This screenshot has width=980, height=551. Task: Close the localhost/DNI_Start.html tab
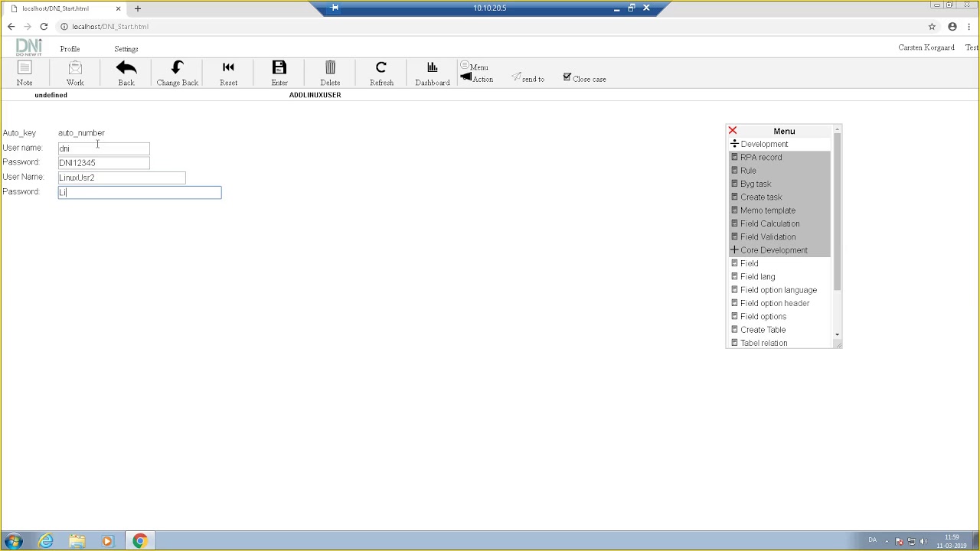[118, 8]
